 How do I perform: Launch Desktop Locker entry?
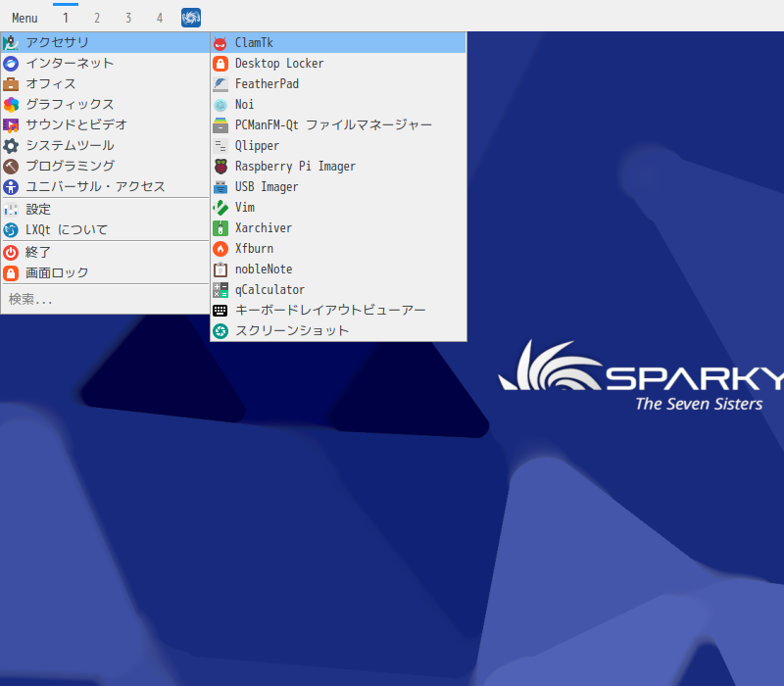click(x=338, y=64)
